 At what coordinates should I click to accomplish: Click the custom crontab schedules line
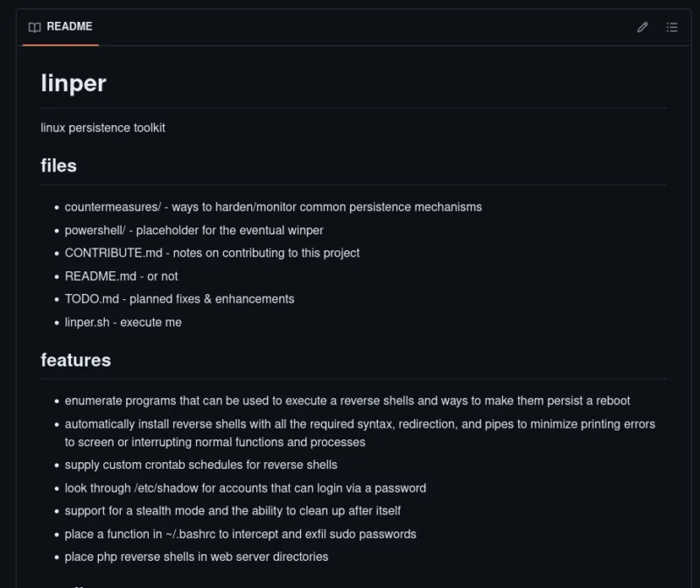click(x=201, y=465)
